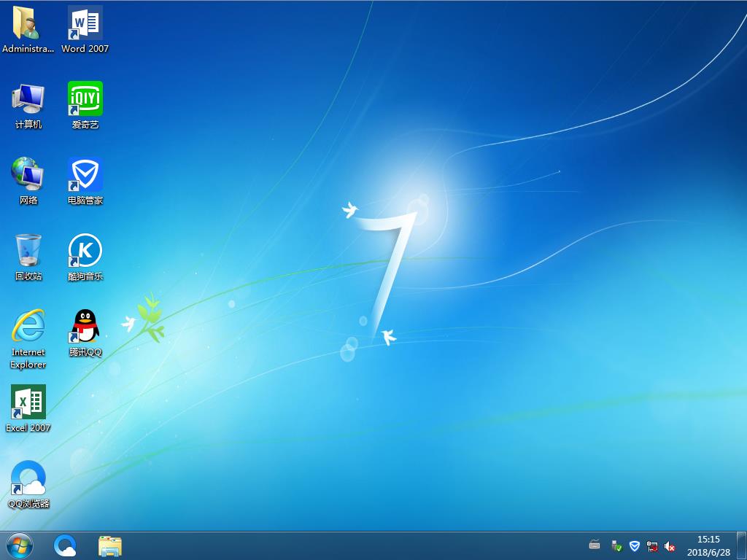747x560 pixels.
Task: Click the '回收站' label text
Action: 28,276
